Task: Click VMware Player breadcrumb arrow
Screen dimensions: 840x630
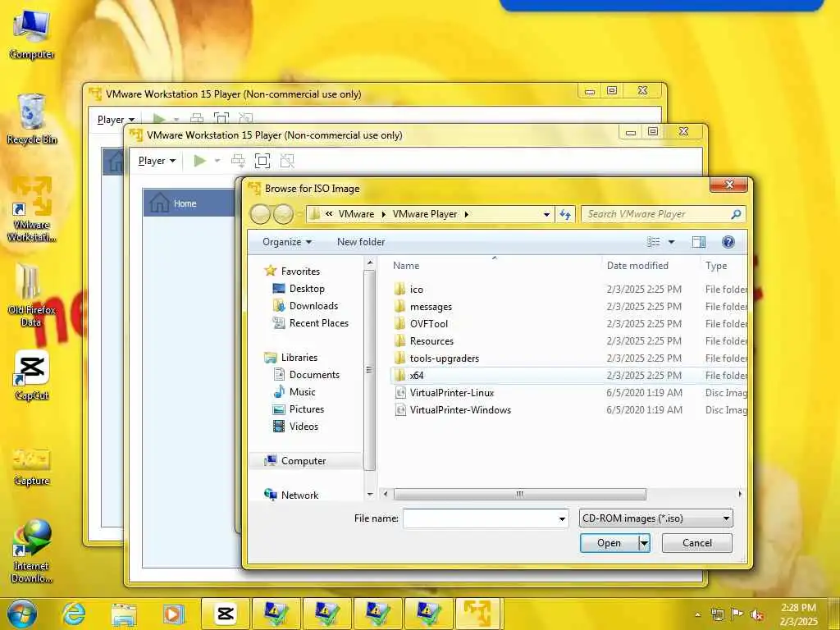Action: pyautogui.click(x=467, y=214)
